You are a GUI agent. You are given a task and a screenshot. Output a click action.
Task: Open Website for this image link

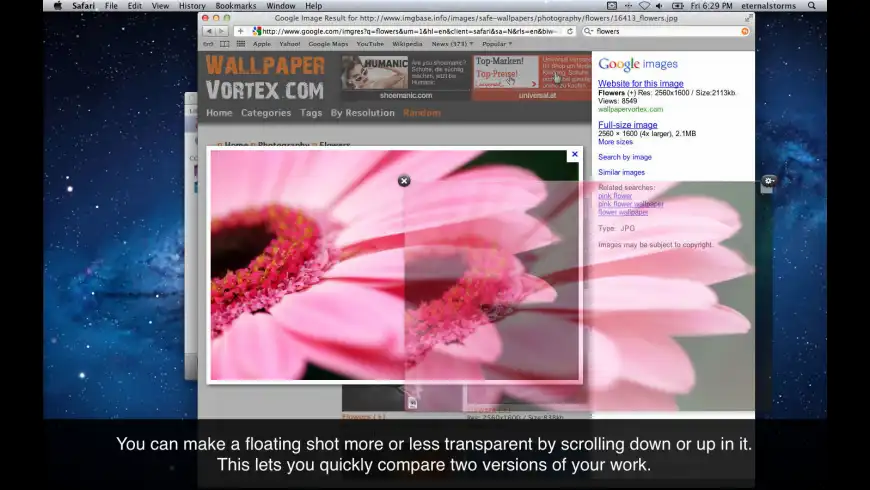point(640,83)
